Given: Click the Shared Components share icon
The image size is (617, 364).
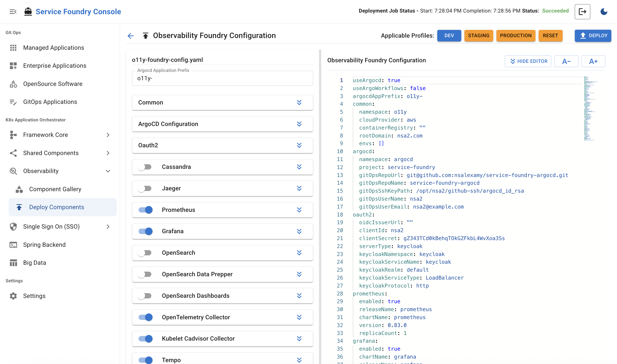Looking at the screenshot, I should click(13, 153).
